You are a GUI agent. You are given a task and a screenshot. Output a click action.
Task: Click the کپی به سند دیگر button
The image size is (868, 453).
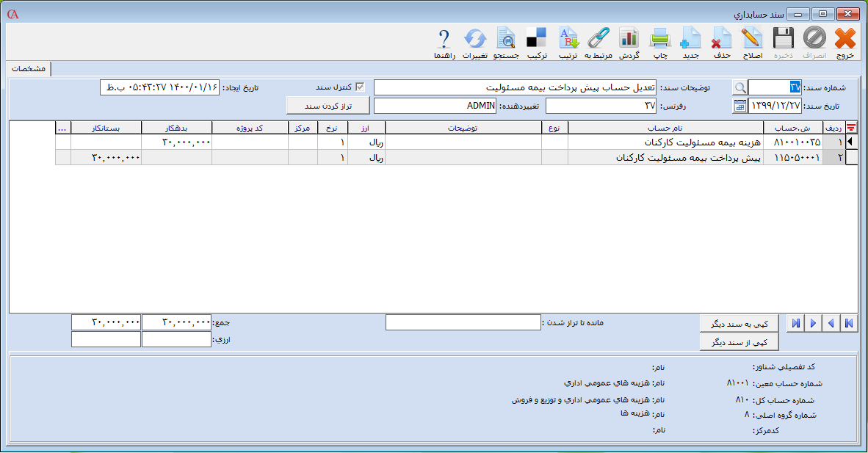(739, 323)
